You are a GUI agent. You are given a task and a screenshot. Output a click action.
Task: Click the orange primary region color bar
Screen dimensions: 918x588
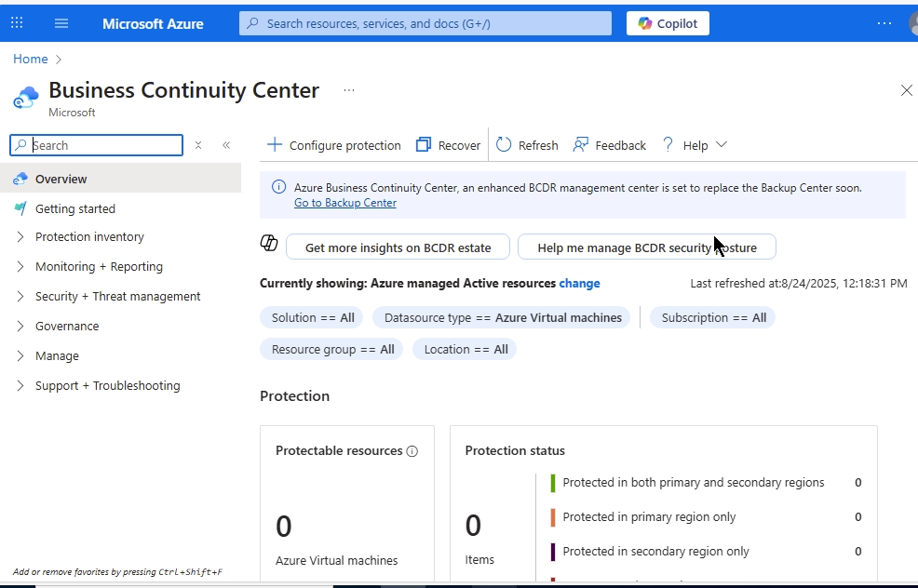tap(553, 517)
